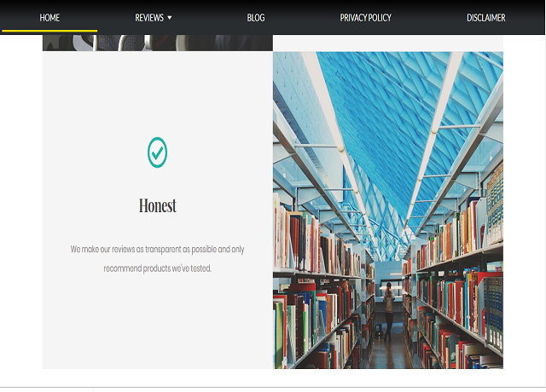Click the yellow underline beneath HOME
This screenshot has height=392, width=546.
pyautogui.click(x=49, y=31)
